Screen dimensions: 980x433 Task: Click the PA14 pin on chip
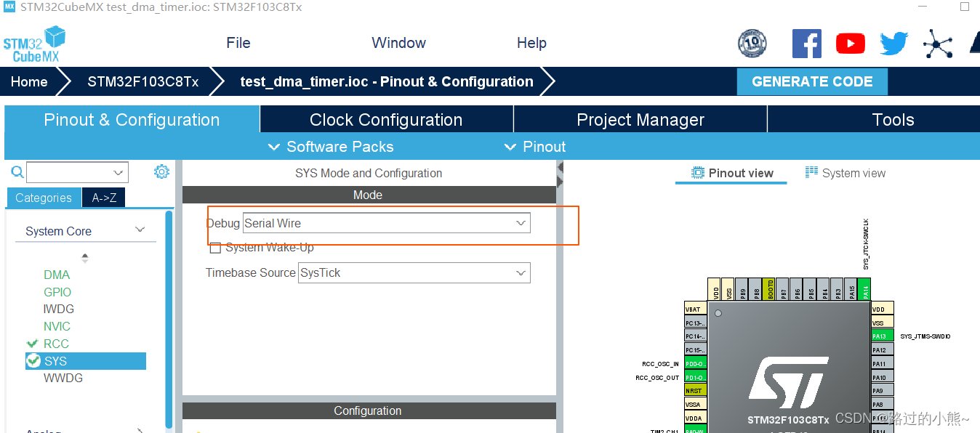point(864,288)
